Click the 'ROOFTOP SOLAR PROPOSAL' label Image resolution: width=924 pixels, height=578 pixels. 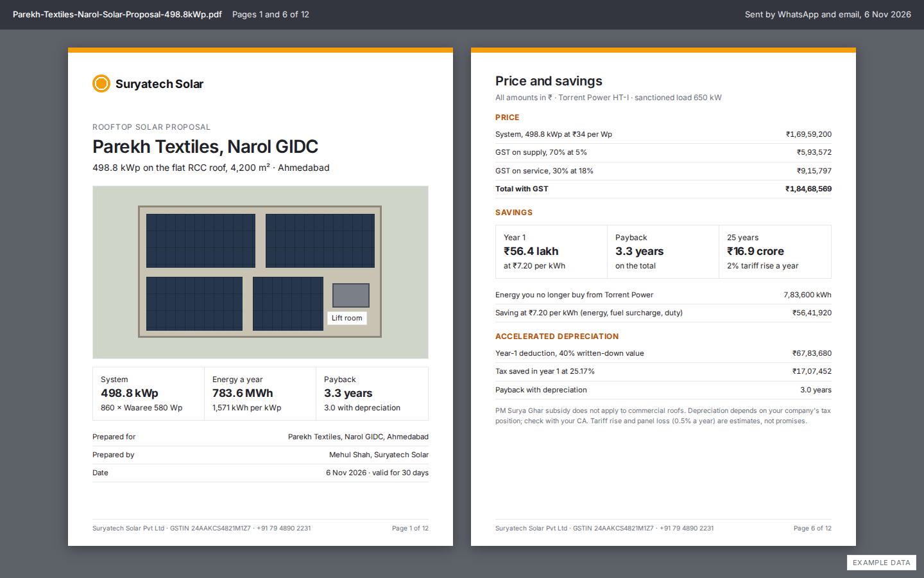tap(151, 127)
